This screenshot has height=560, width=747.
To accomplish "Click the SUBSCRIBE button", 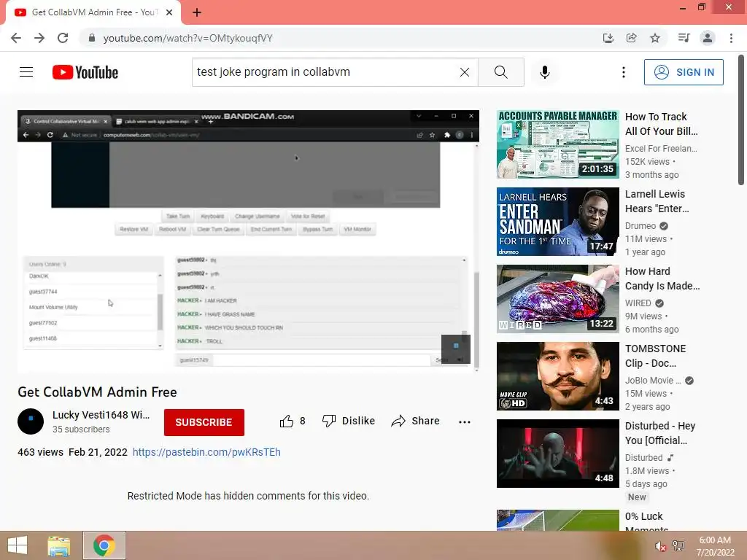I will [x=204, y=422].
